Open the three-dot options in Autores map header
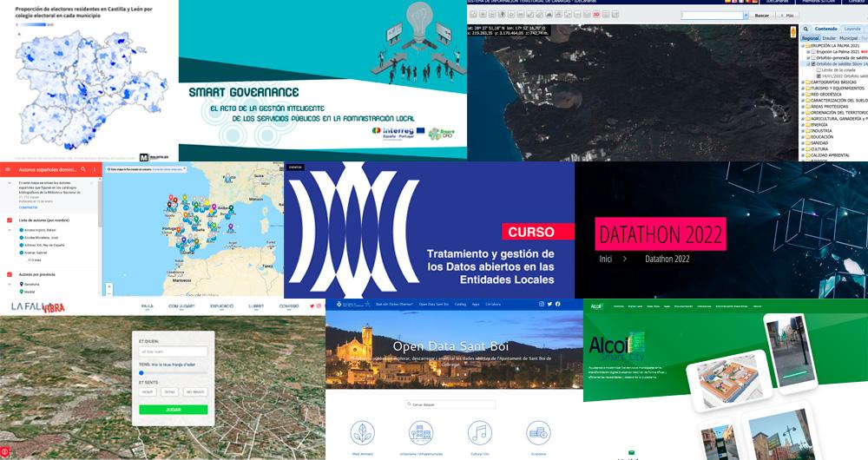Viewport: 868px width, 460px height. pos(95,169)
